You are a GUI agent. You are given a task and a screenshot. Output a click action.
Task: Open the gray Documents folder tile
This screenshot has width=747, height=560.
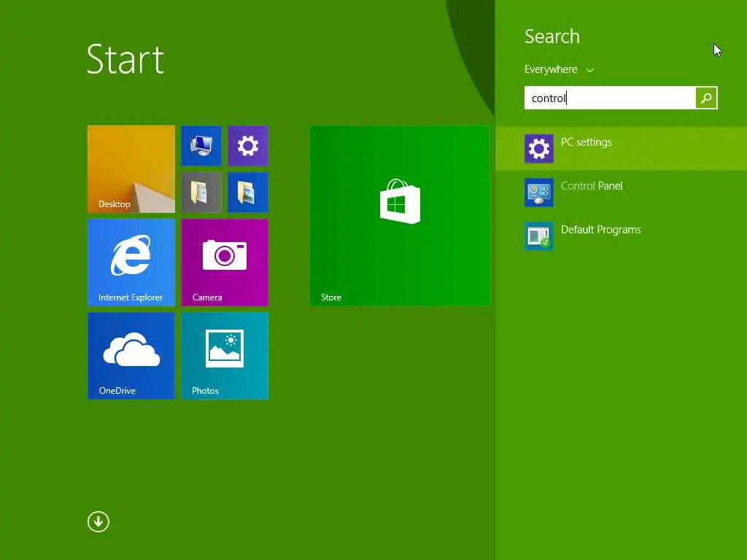point(201,192)
